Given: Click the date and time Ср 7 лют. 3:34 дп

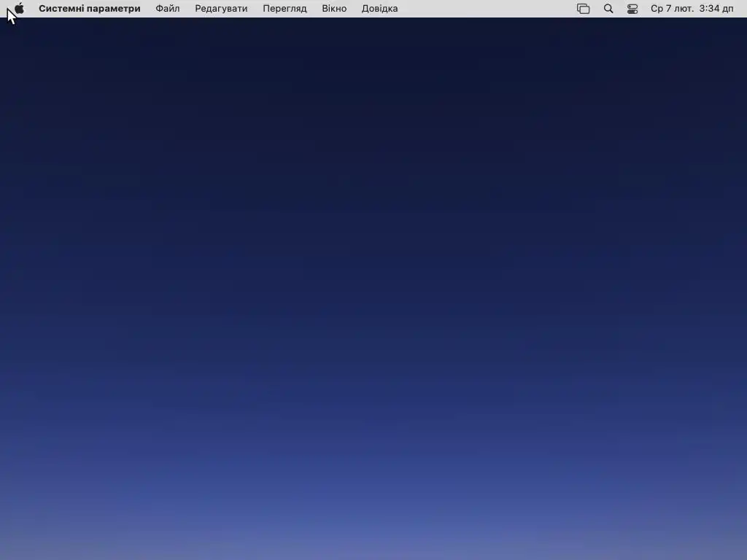Looking at the screenshot, I should pos(692,9).
